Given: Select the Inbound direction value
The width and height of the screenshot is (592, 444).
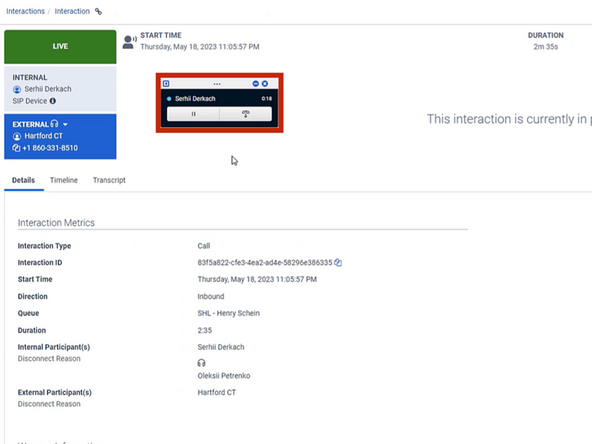Looking at the screenshot, I should pyautogui.click(x=211, y=296).
